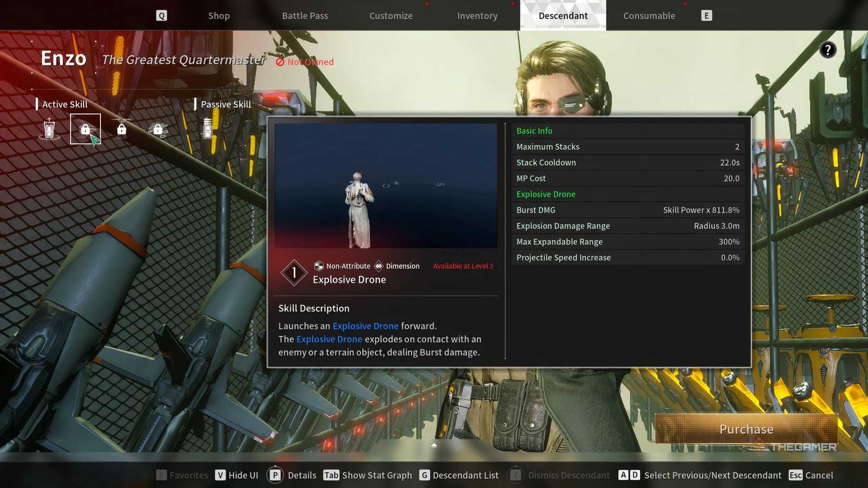Select Enzo's passive skill icon

pos(208,129)
